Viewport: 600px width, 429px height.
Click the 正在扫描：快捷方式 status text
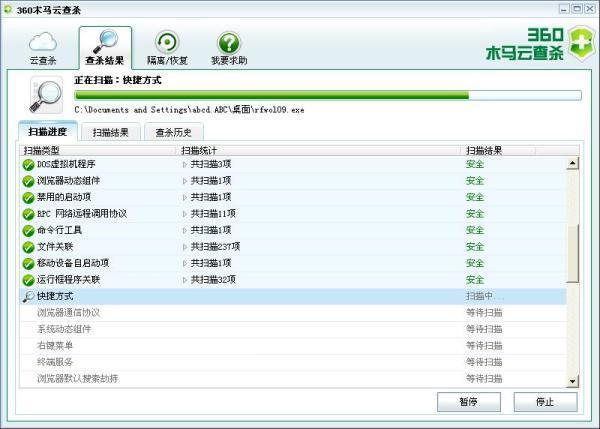click(x=118, y=80)
